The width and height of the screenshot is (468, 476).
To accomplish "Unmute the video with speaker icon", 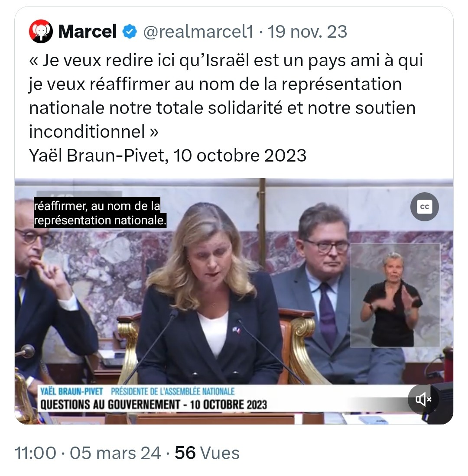I will (x=423, y=399).
